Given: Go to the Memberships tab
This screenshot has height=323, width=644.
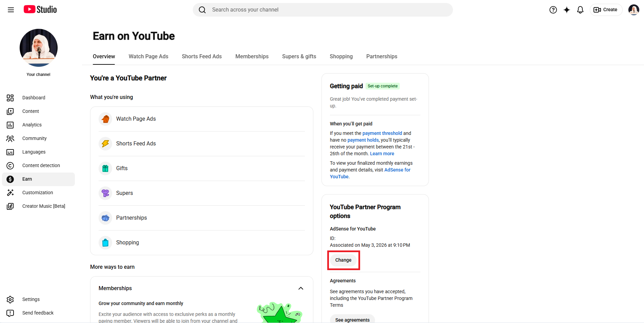Looking at the screenshot, I should click(252, 56).
